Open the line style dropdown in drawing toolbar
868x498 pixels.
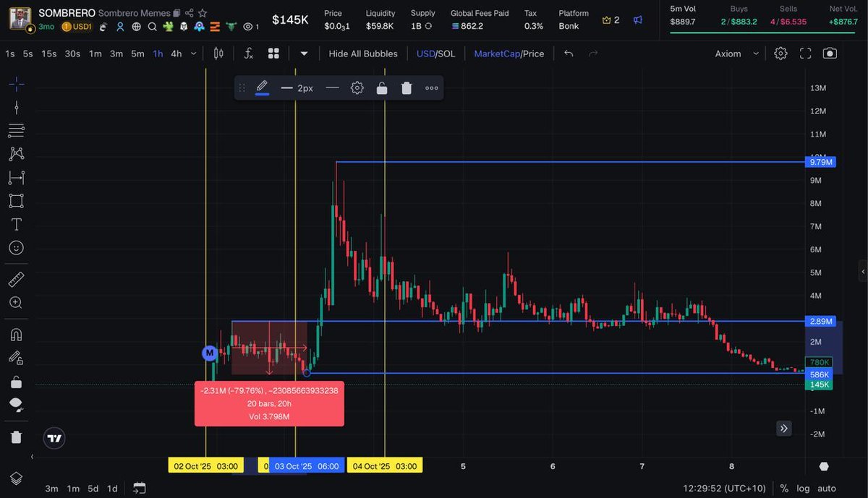pos(333,88)
